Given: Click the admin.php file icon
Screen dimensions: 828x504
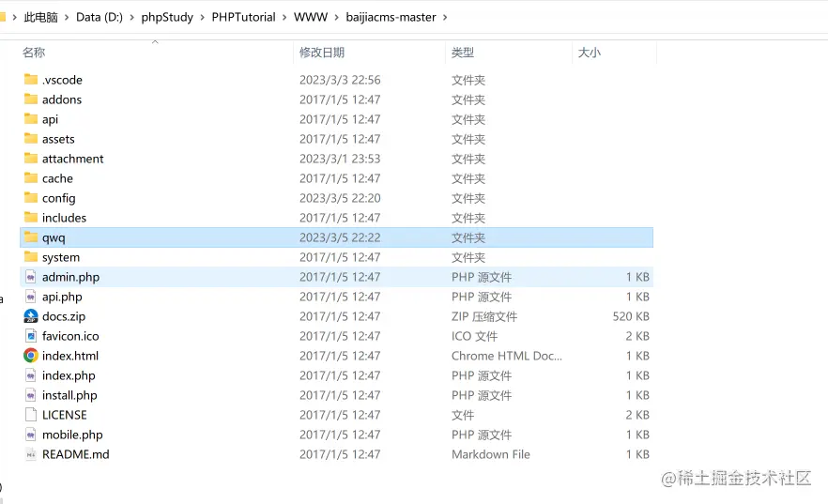Looking at the screenshot, I should 31,277.
